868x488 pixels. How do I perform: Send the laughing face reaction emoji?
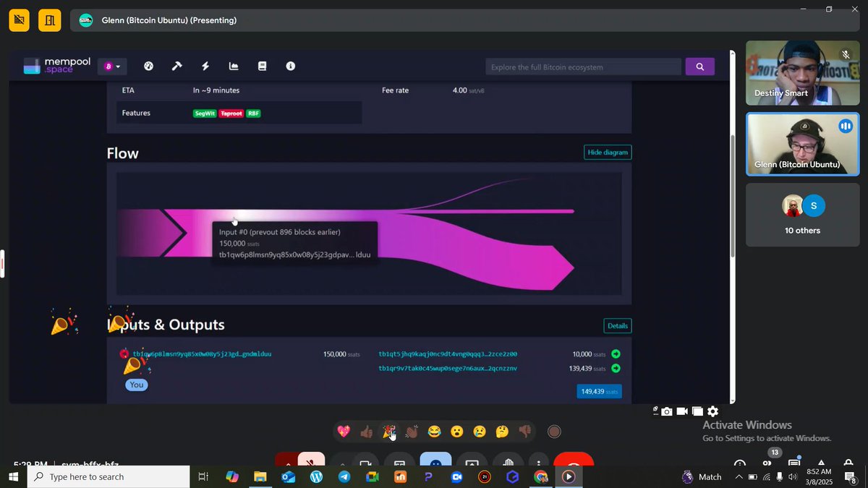click(x=434, y=432)
